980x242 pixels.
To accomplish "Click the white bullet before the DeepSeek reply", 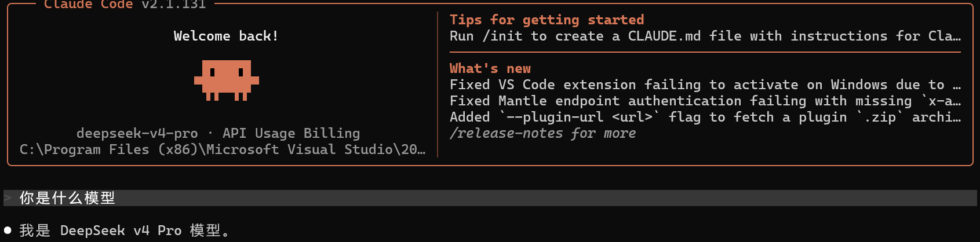I will tap(8, 230).
